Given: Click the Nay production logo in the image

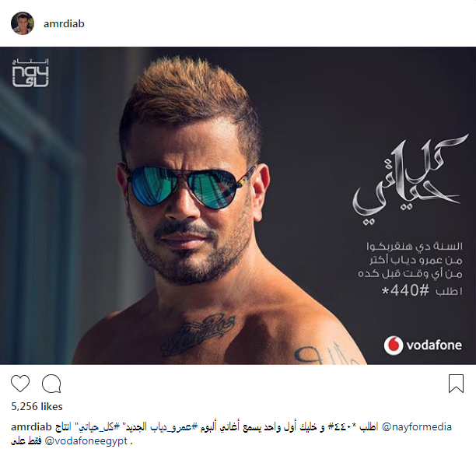Looking at the screenshot, I should pos(30,73).
